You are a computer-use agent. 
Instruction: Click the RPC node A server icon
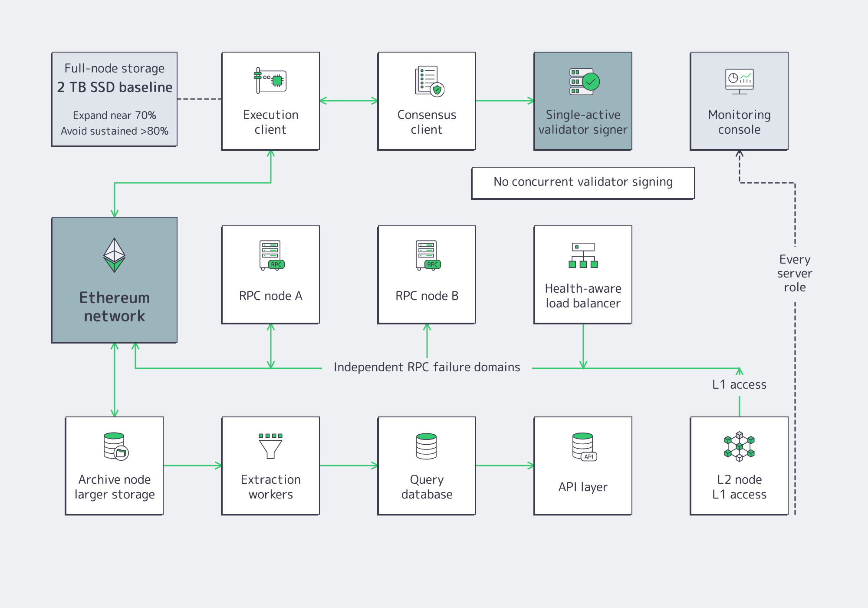[x=272, y=255]
